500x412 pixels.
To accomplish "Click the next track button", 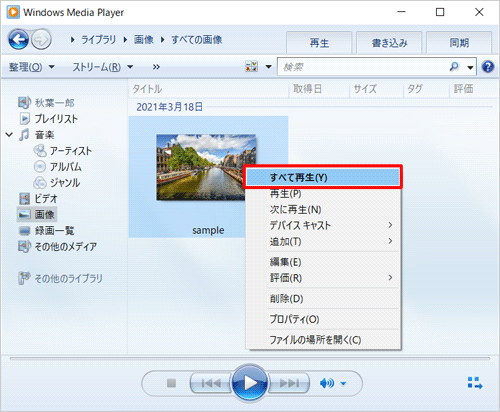I will point(289,383).
